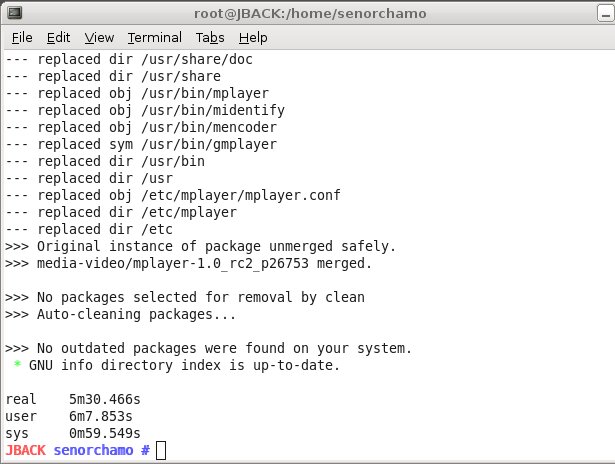This screenshot has width=615, height=464.
Task: Open the Tabs menu
Action: [210, 38]
